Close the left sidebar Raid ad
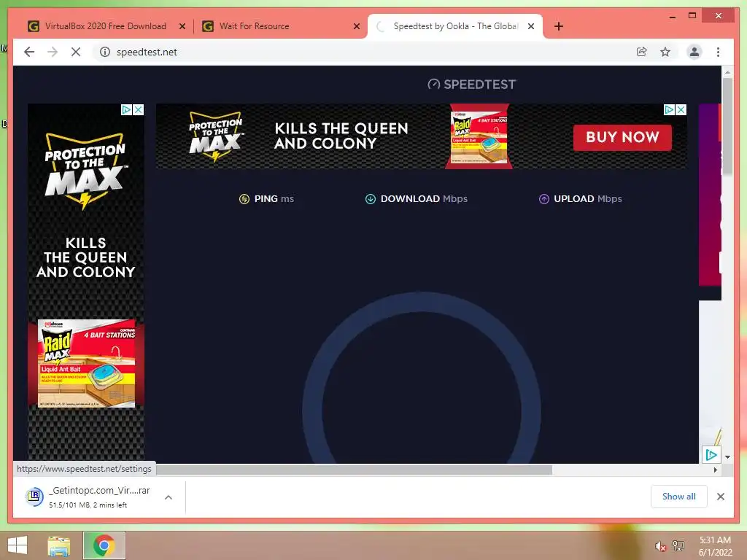Viewport: 747px width, 560px height. (x=138, y=109)
